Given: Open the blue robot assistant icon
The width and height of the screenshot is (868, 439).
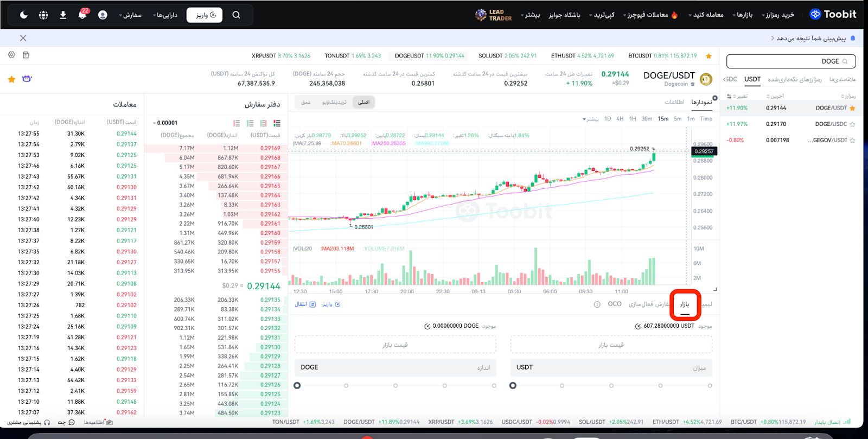Looking at the screenshot, I should (x=27, y=79).
